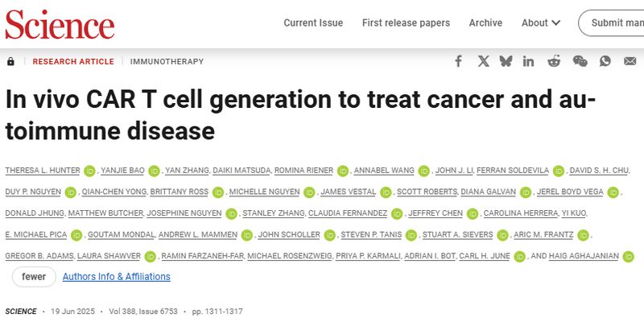
Task: Open Authors Info & Affiliations link
Action: [117, 277]
